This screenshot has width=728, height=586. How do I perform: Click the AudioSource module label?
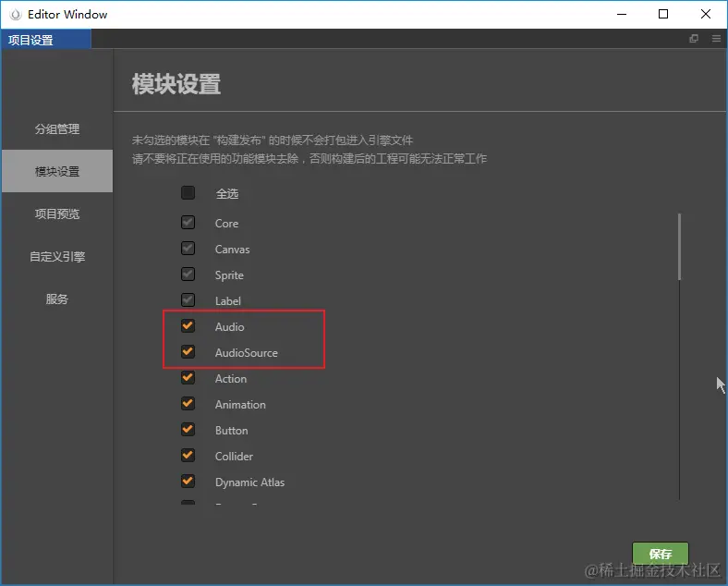[246, 353]
